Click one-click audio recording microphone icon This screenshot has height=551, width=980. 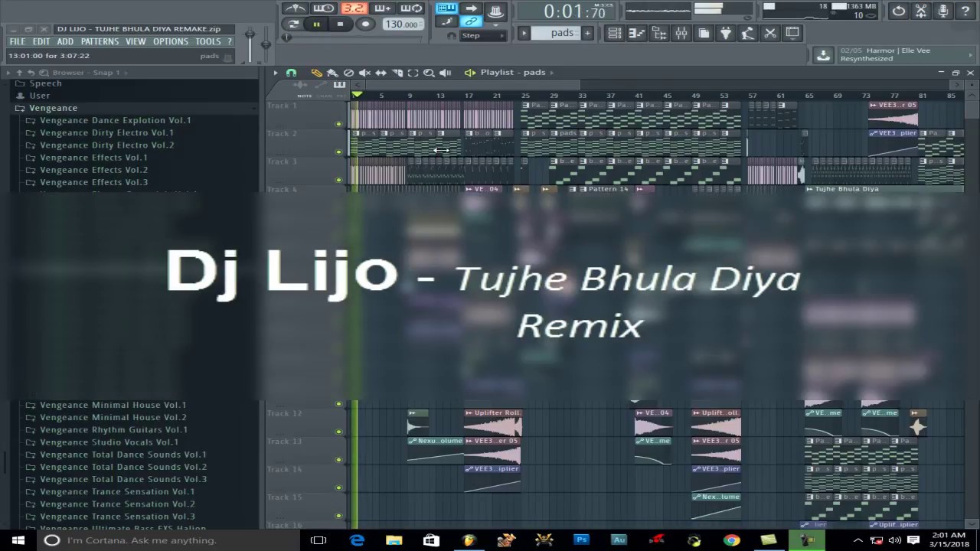943,11
